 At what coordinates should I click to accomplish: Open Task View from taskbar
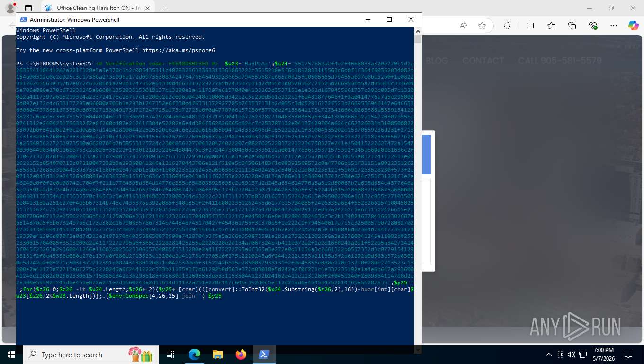170,355
